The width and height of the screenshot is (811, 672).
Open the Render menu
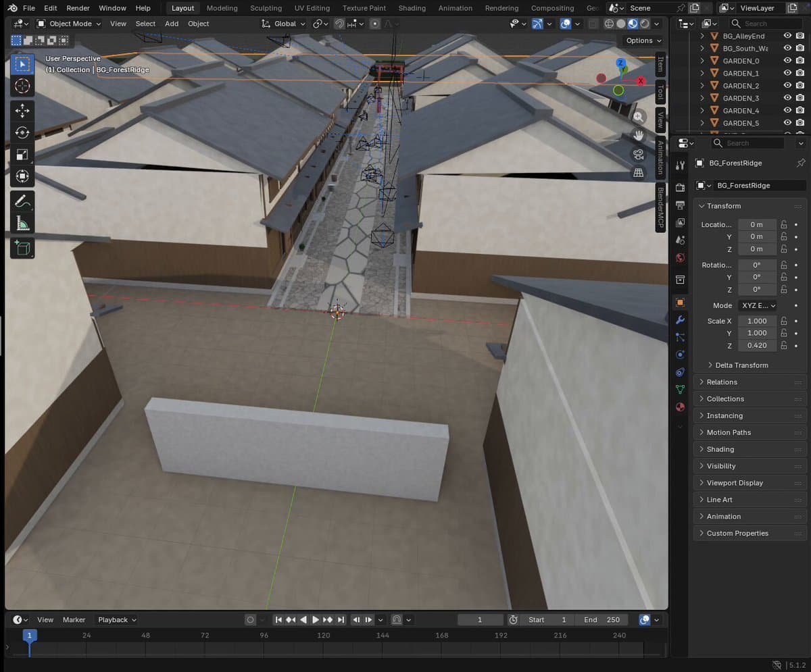(78, 8)
